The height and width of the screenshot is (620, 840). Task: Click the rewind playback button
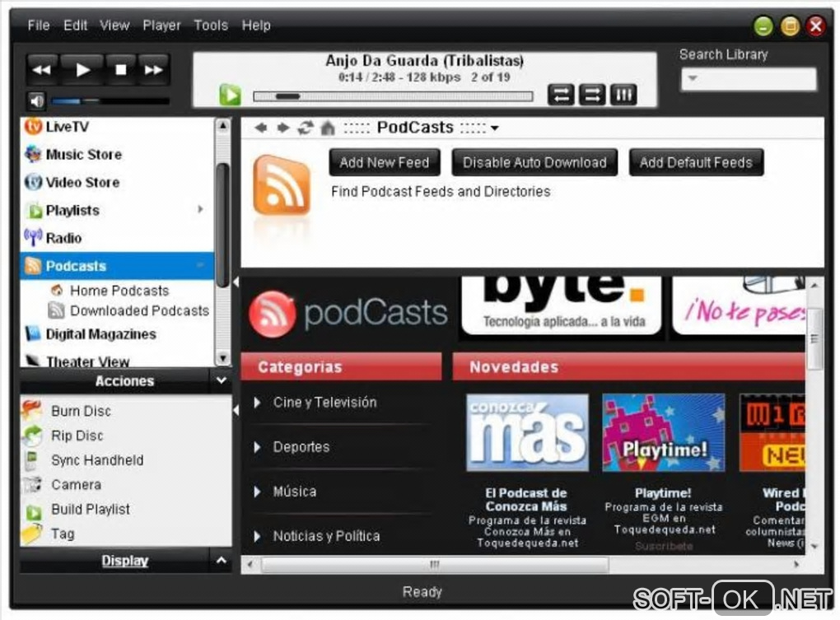pyautogui.click(x=42, y=70)
